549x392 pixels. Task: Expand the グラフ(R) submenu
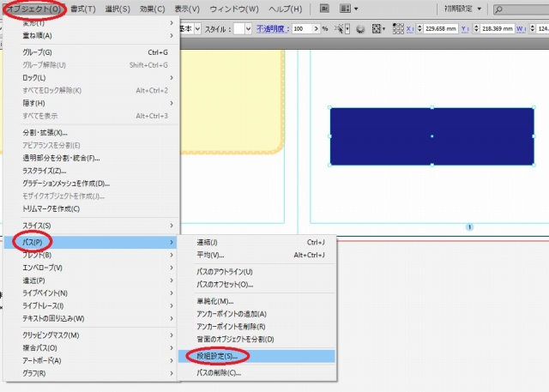click(92, 373)
